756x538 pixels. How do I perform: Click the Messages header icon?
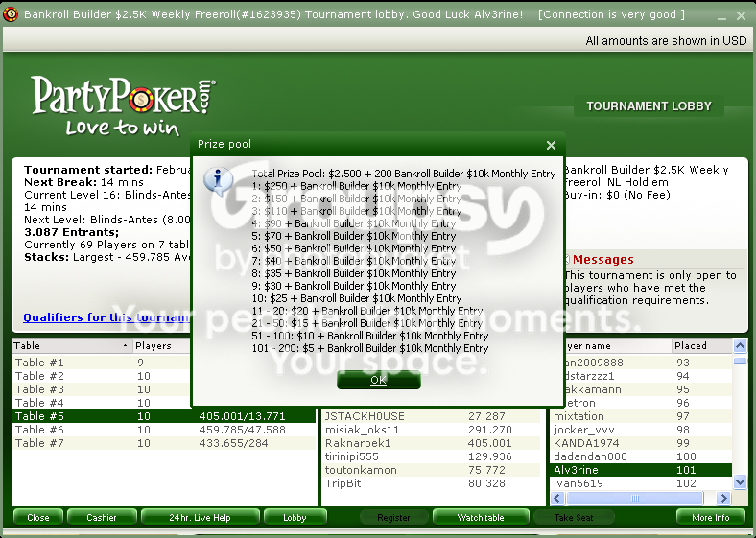click(x=567, y=260)
